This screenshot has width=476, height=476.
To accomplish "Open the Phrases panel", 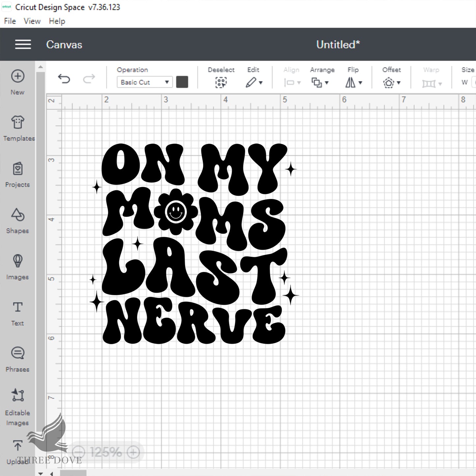I will click(18, 359).
